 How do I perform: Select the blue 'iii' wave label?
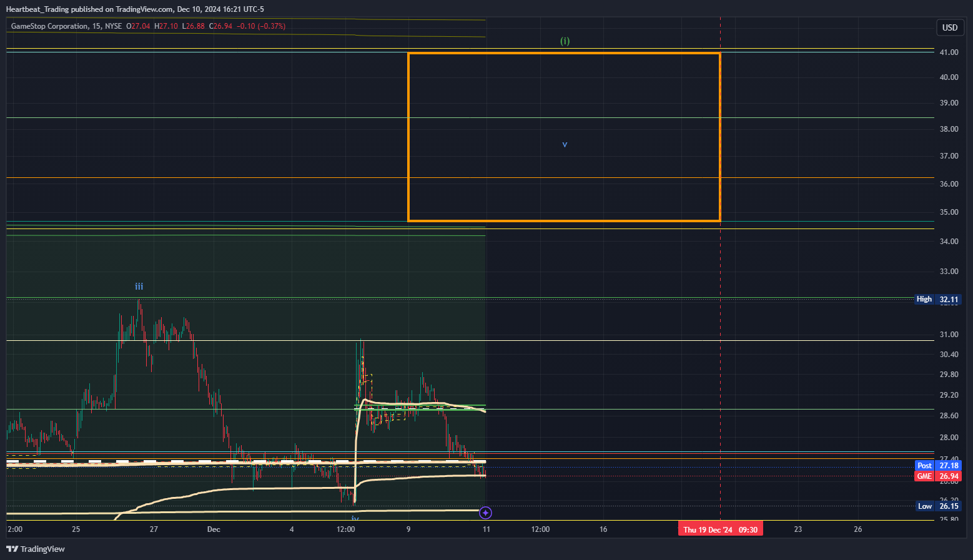coord(139,287)
